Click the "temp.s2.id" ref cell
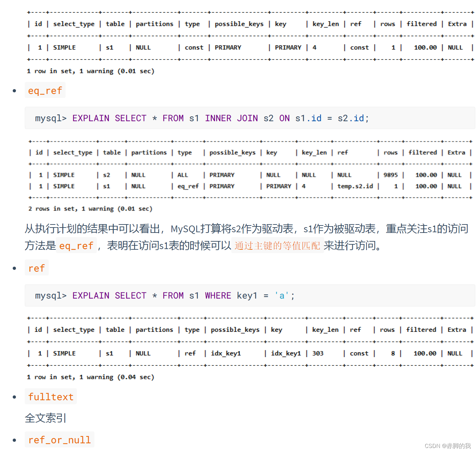This screenshot has height=452, width=476. tap(355, 186)
